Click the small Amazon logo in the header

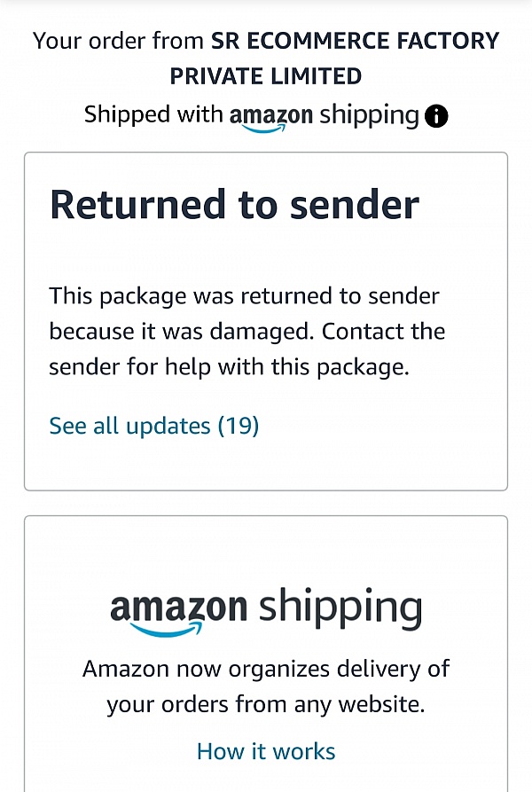(x=270, y=116)
